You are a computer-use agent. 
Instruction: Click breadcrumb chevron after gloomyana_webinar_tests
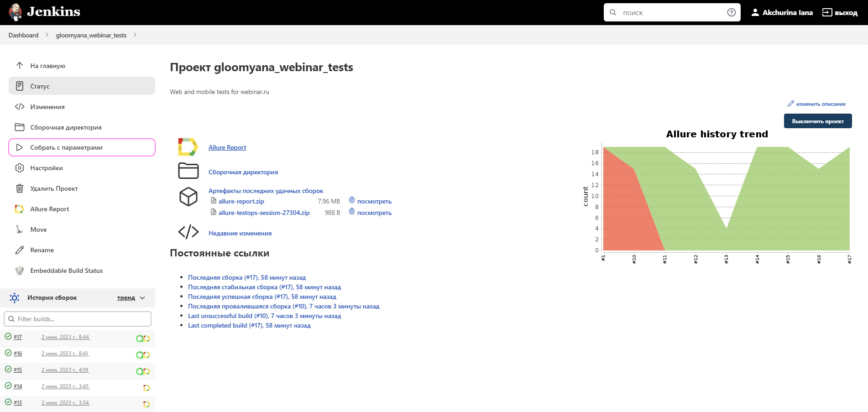click(135, 35)
